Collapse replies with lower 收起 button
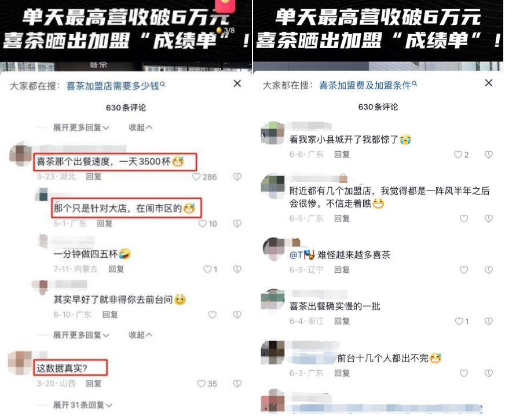Screen dimensions: 505x420 pos(140,335)
